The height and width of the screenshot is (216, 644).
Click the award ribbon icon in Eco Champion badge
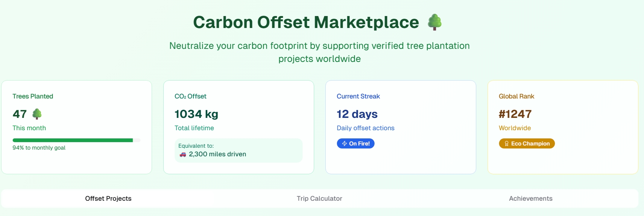pos(506,144)
